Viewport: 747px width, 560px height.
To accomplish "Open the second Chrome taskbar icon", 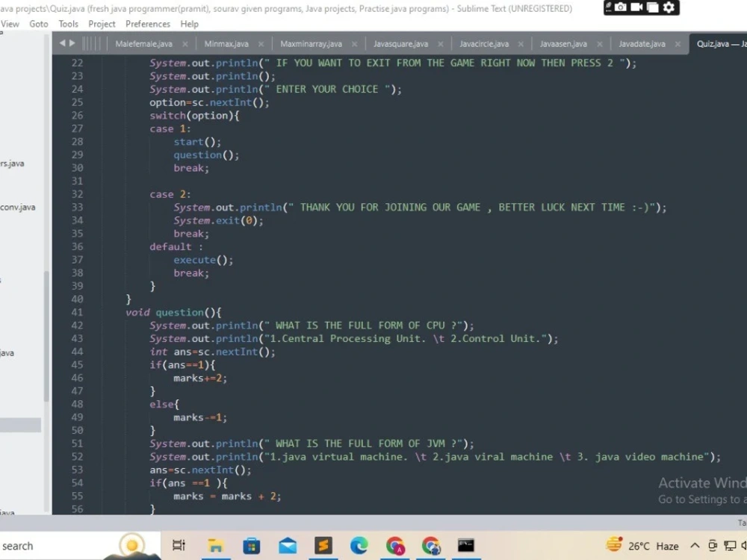I will click(431, 545).
